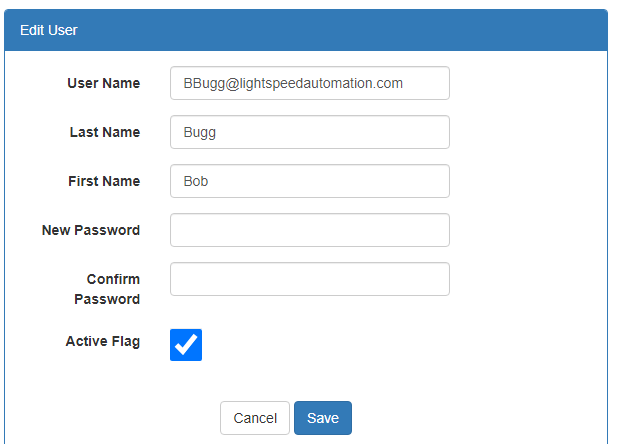Click the New Password label
617x444 pixels.
tap(91, 230)
